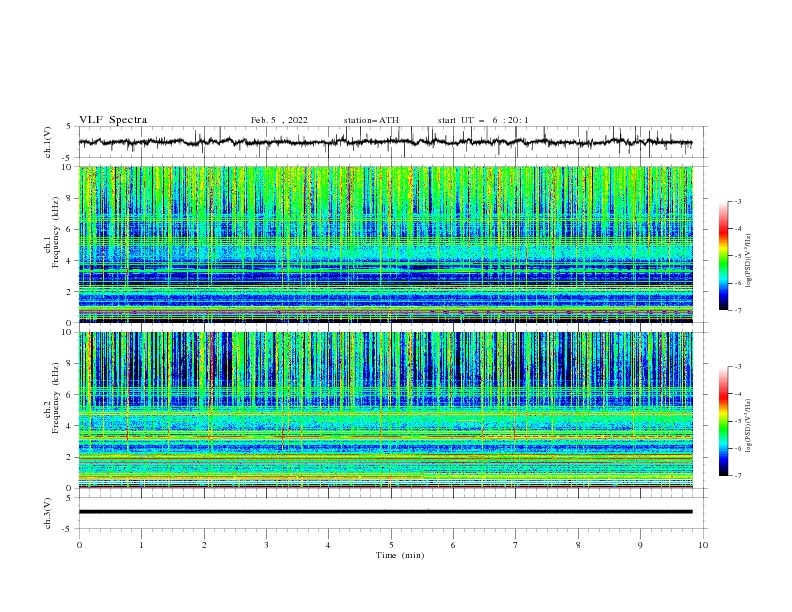Select the log(PSD) label beside lower color bar

(x=748, y=426)
